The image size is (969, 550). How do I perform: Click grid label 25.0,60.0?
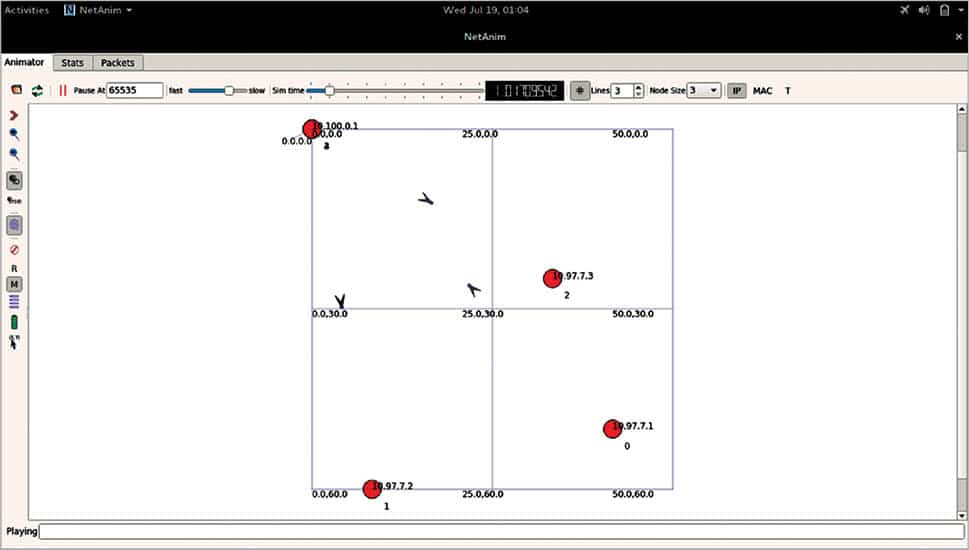tap(483, 494)
